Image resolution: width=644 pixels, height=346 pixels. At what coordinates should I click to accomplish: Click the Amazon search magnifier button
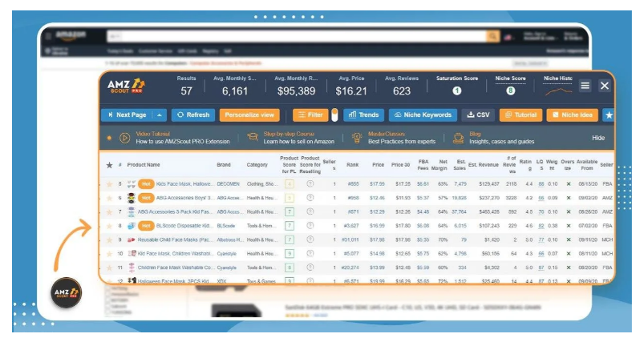pos(492,37)
